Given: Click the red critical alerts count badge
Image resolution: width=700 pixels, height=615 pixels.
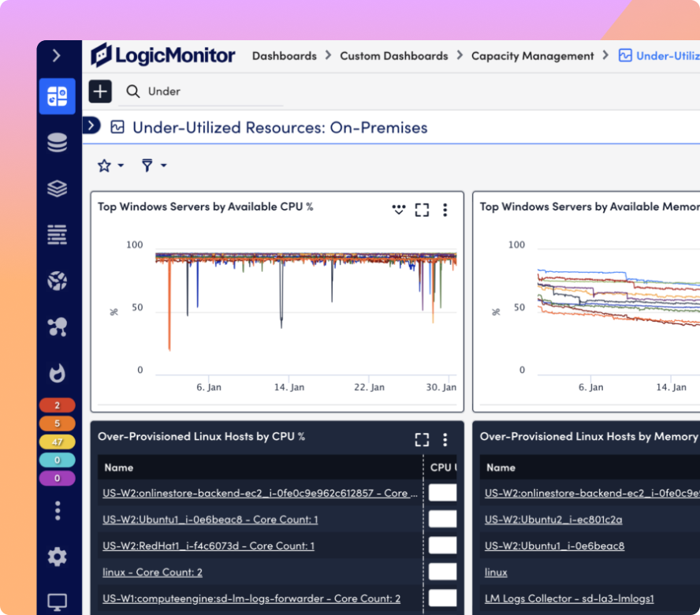Looking at the screenshot, I should (x=57, y=405).
